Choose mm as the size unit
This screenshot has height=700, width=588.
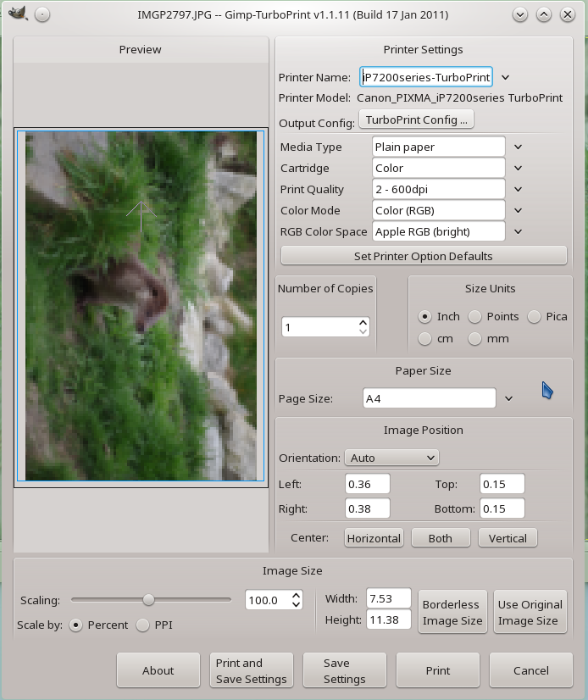474,339
